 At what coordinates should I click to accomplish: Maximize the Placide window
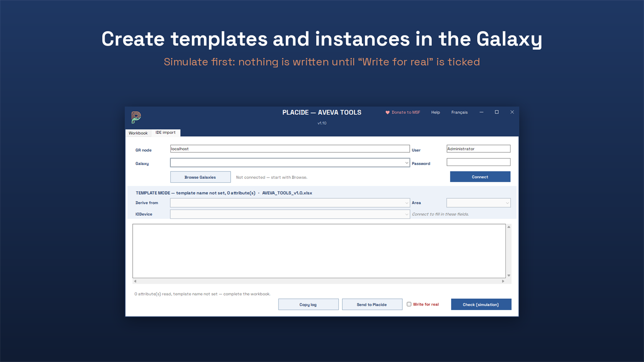[x=497, y=112]
